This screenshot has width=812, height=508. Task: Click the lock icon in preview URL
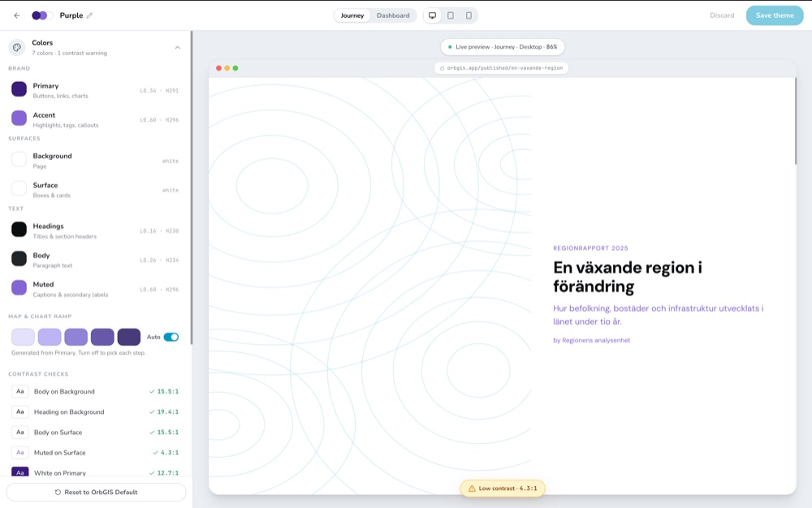coord(442,68)
